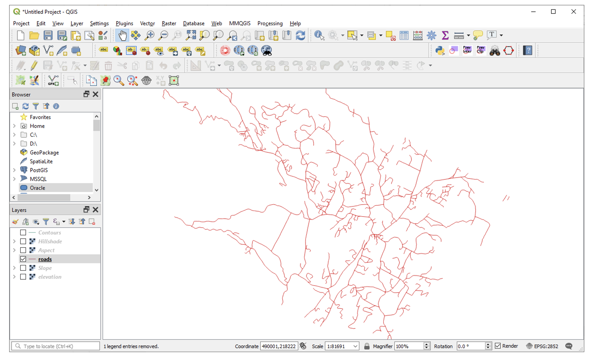Click the binoculars search icon
Viewport: 595px width, 364px height.
495,51
